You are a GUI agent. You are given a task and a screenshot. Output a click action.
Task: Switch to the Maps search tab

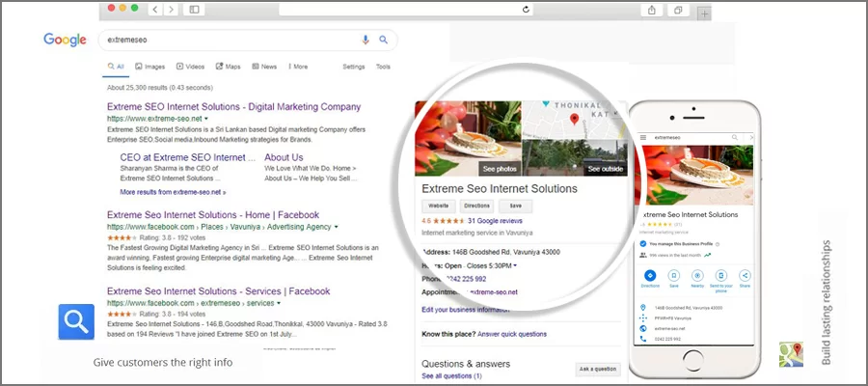[x=228, y=67]
